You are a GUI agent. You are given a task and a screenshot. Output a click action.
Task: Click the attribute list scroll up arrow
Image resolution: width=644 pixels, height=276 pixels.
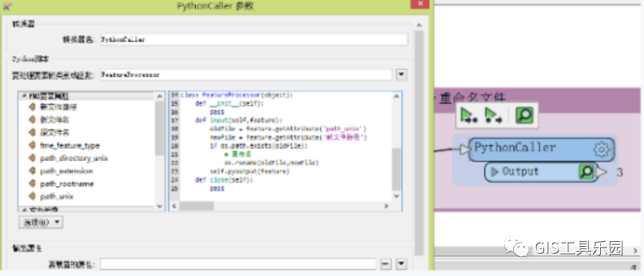(x=159, y=96)
